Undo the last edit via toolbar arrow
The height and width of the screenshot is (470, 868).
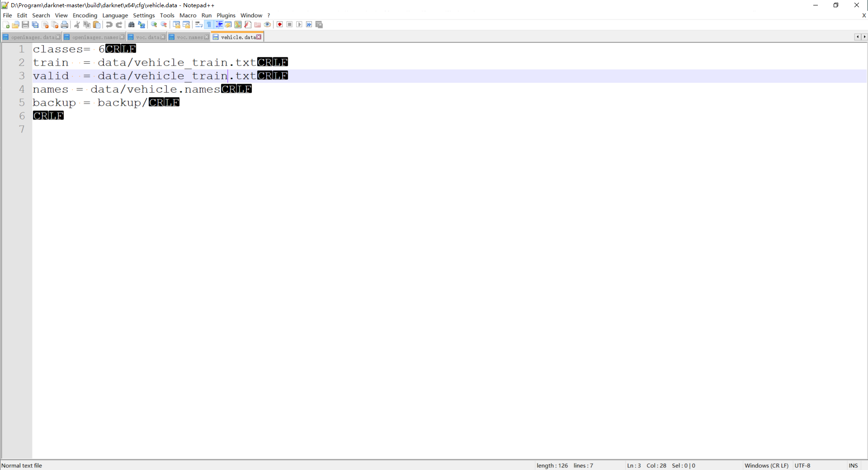108,25
